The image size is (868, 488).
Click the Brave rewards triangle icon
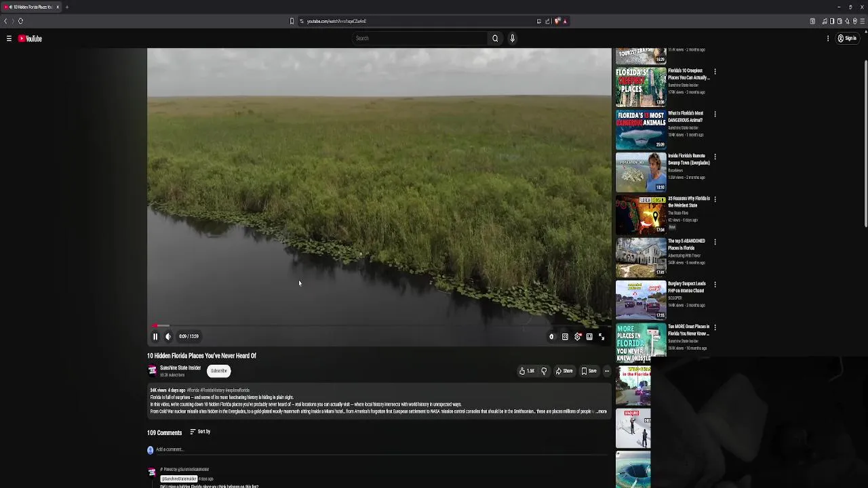(565, 21)
